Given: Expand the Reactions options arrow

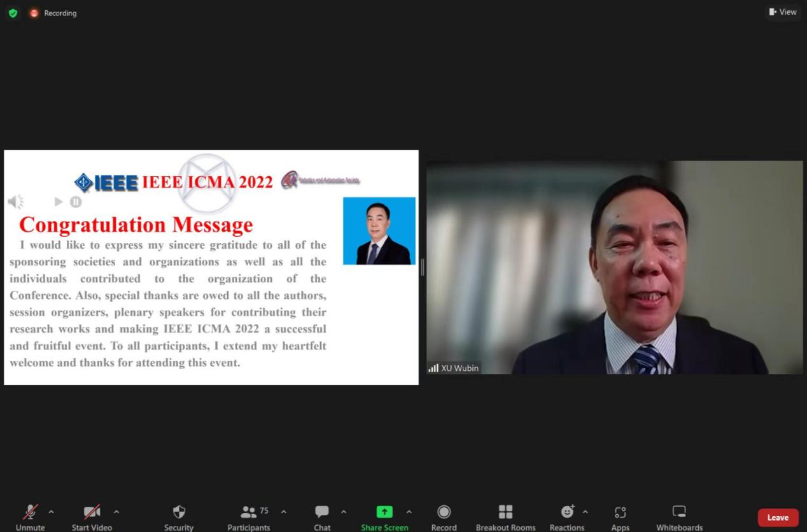Looking at the screenshot, I should (x=586, y=512).
